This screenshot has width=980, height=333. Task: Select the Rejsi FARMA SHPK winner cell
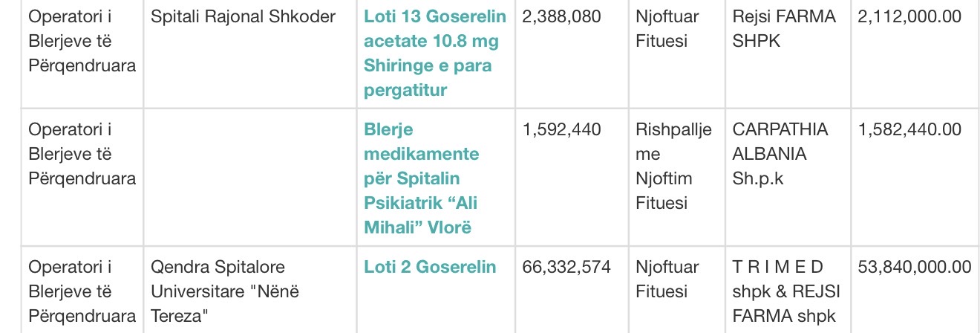pyautogui.click(x=783, y=28)
